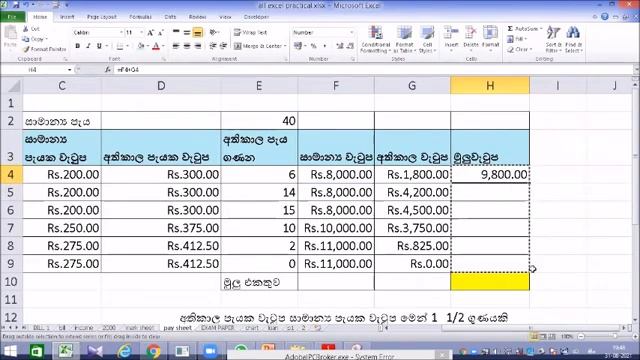Decrease indent in Alignment group
Viewport: 640px width, 360px height.
pos(213,46)
